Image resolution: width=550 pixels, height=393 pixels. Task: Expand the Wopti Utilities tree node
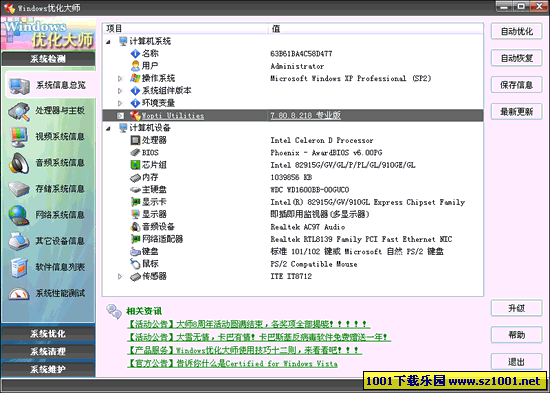[120, 115]
